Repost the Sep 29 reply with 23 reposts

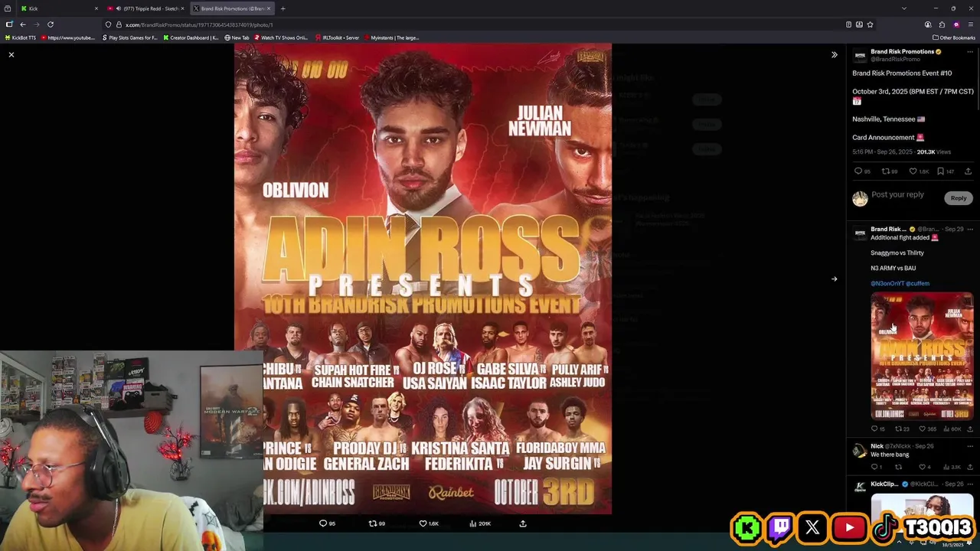(899, 429)
